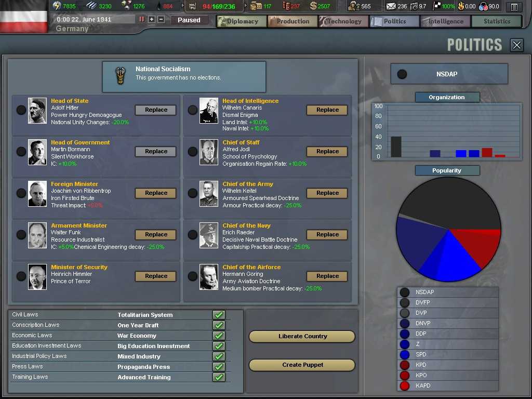Click the Liberate Country button
This screenshot has height=399, width=532.
click(302, 336)
